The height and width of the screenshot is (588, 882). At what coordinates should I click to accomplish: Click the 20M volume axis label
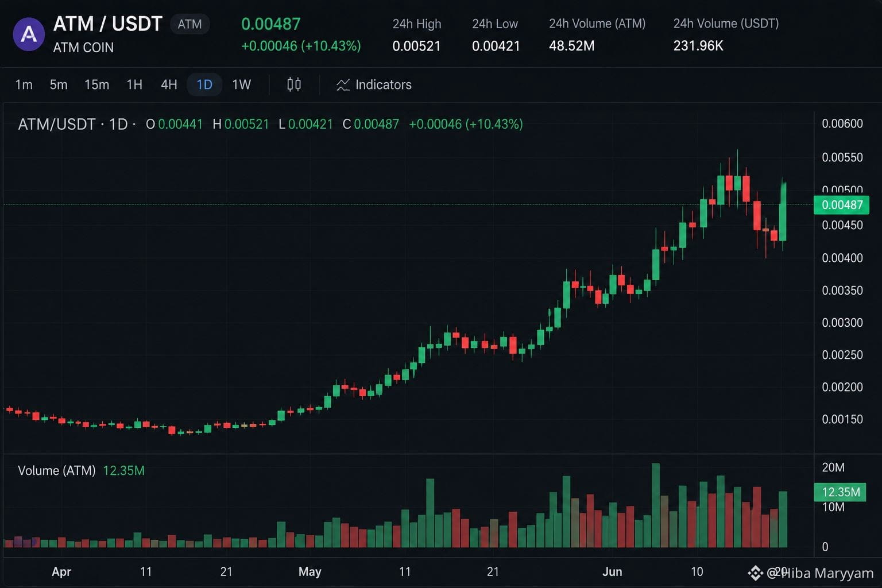pos(833,467)
